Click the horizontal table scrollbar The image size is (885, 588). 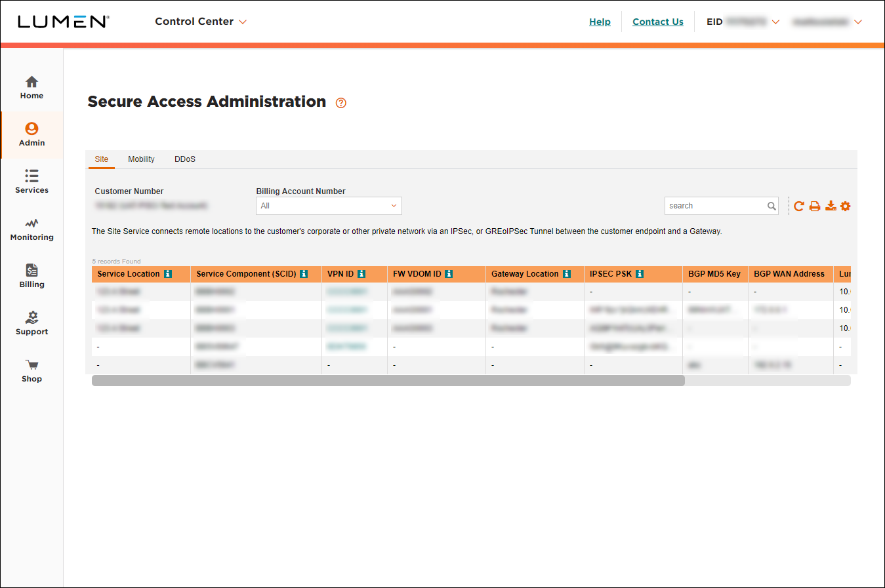point(388,380)
